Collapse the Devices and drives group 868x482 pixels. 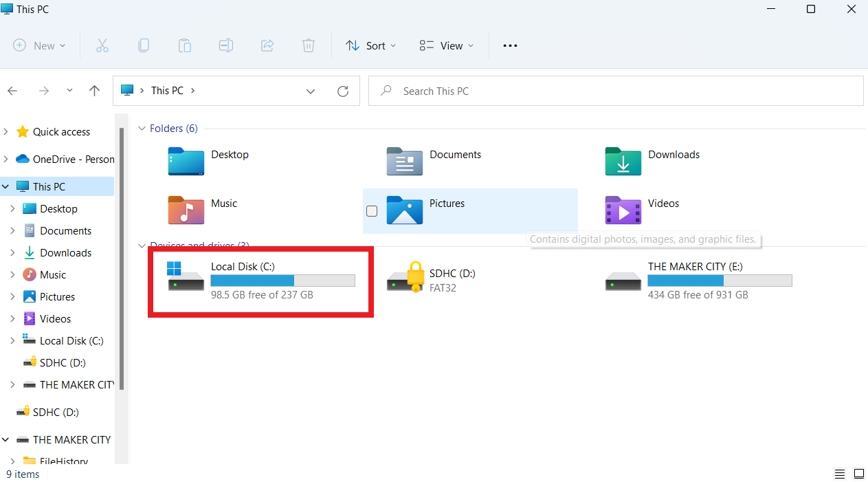pyautogui.click(x=142, y=245)
